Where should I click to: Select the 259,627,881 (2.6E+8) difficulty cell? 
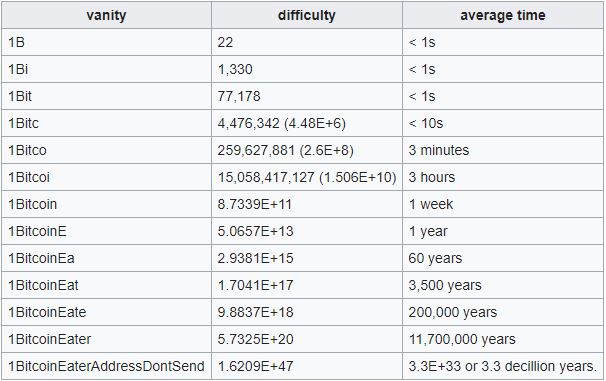(x=307, y=150)
